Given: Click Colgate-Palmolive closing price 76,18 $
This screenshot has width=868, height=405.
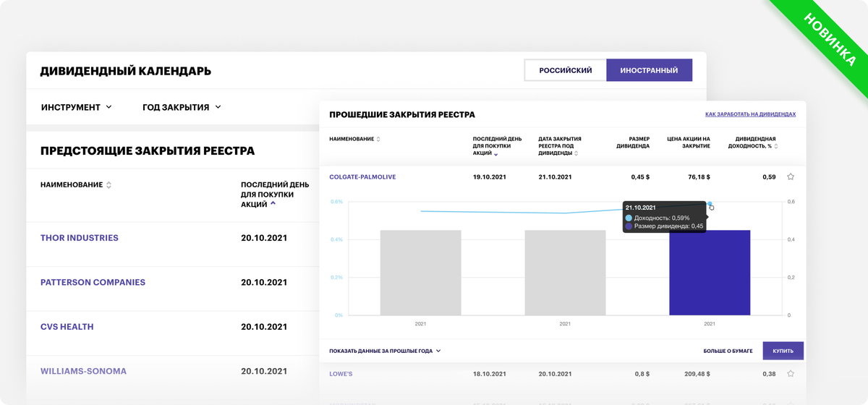Looking at the screenshot, I should [699, 177].
